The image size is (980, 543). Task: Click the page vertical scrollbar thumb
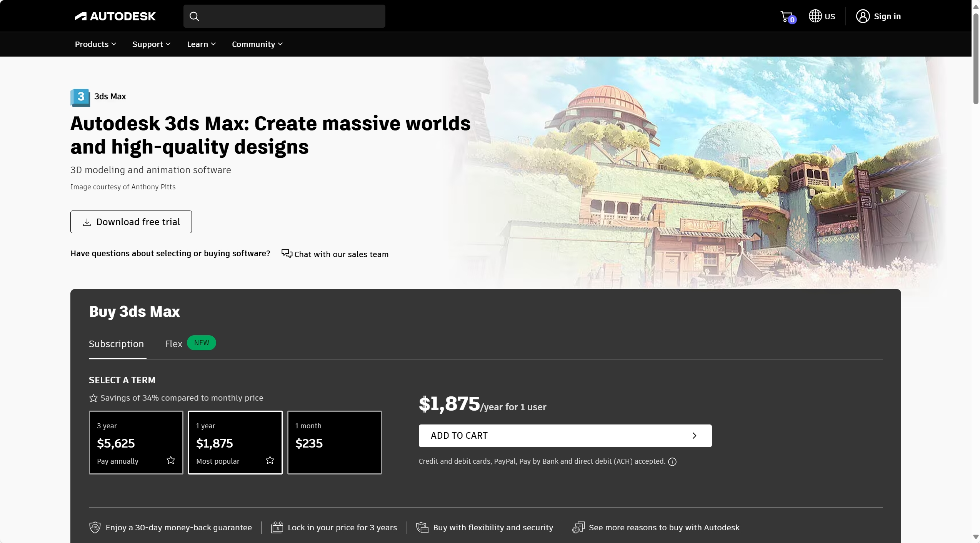pyautogui.click(x=976, y=59)
